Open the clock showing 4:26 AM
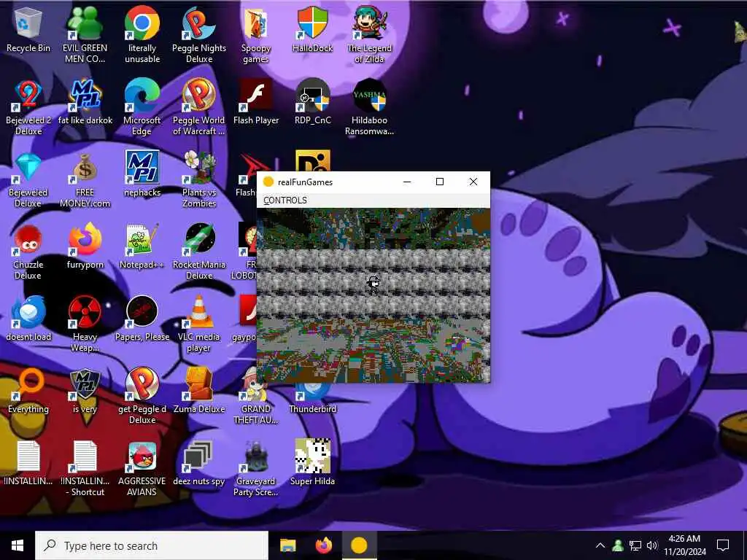The width and height of the screenshot is (747, 560). click(x=684, y=545)
